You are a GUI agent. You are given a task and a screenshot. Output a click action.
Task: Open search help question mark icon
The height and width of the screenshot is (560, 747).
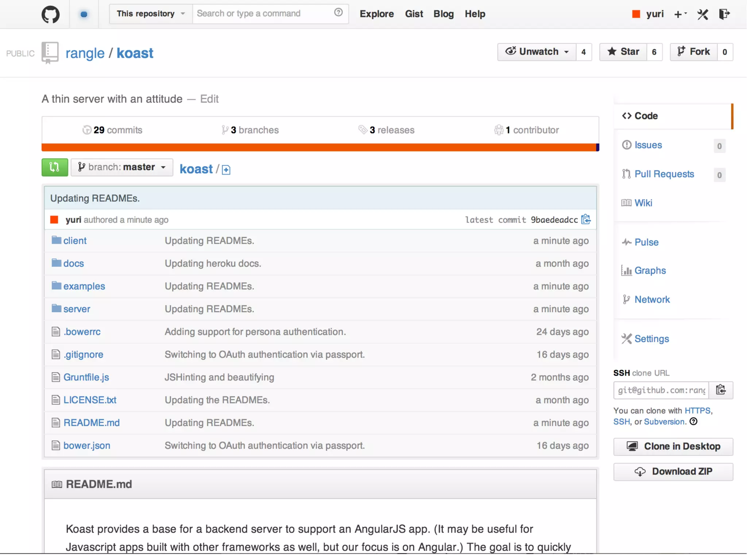point(338,13)
